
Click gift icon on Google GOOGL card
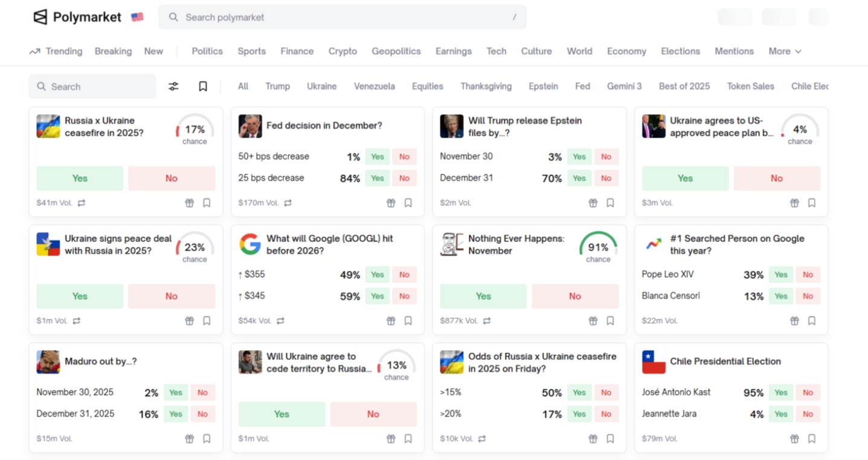tap(391, 321)
